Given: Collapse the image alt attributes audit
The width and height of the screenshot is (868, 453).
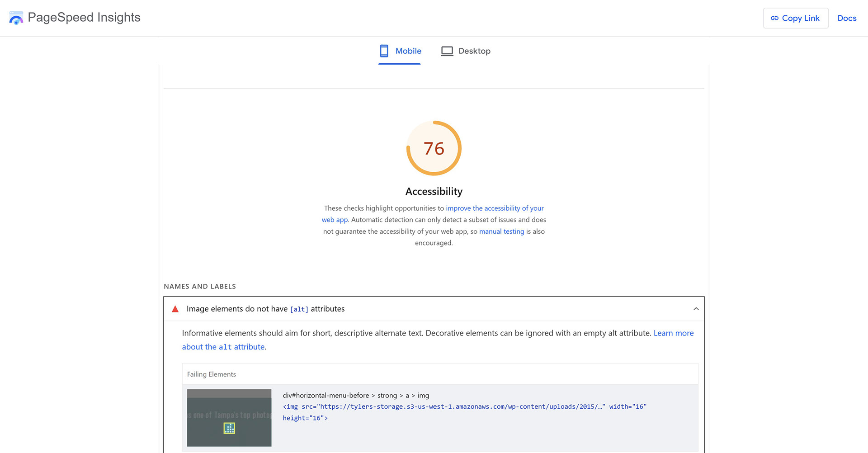Looking at the screenshot, I should coord(696,309).
